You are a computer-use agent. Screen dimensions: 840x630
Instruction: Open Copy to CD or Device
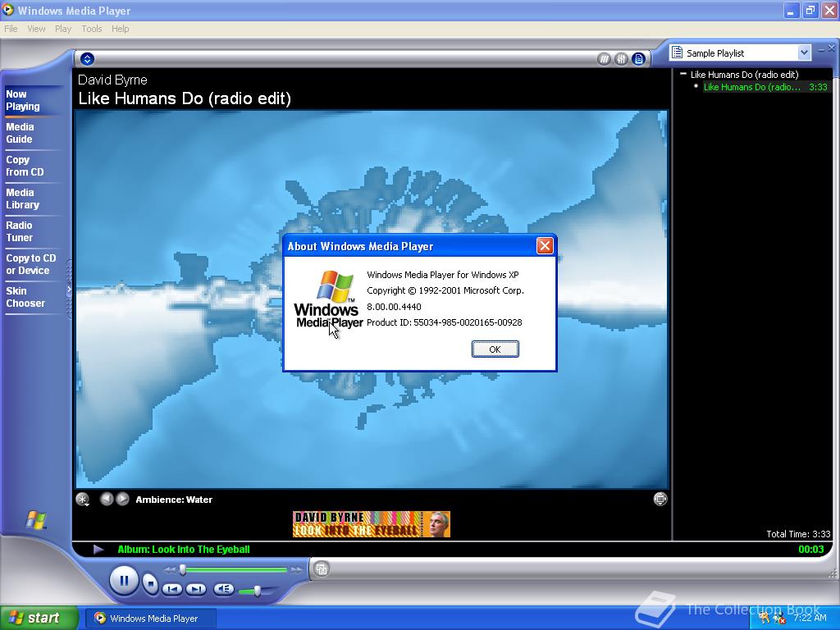[30, 264]
